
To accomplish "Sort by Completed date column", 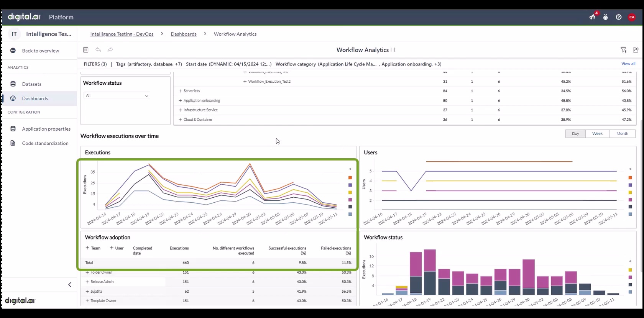I will (x=143, y=251).
